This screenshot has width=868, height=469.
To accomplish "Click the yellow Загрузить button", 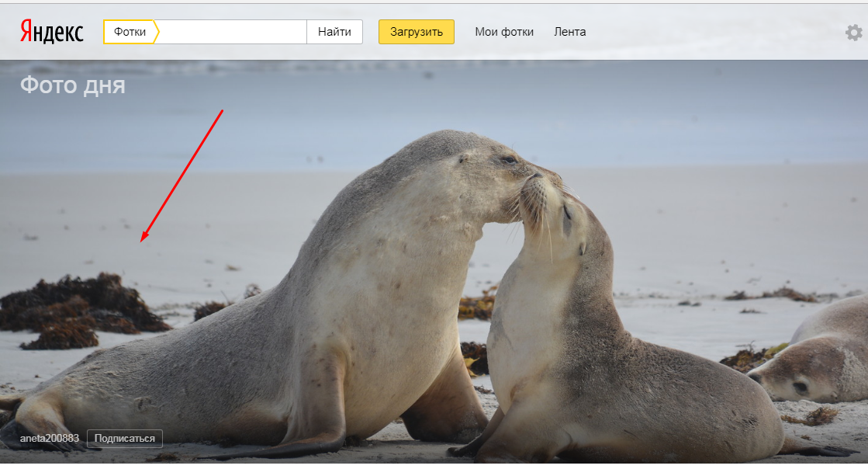I will click(x=417, y=32).
